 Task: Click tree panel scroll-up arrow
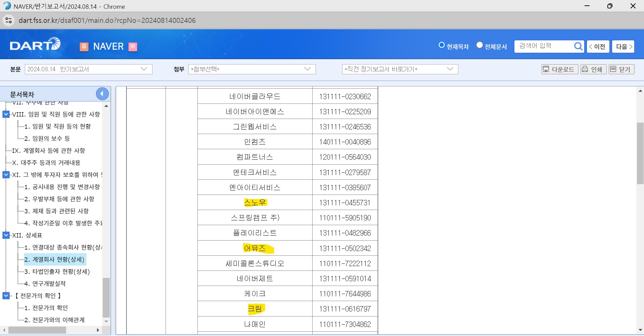[x=106, y=106]
